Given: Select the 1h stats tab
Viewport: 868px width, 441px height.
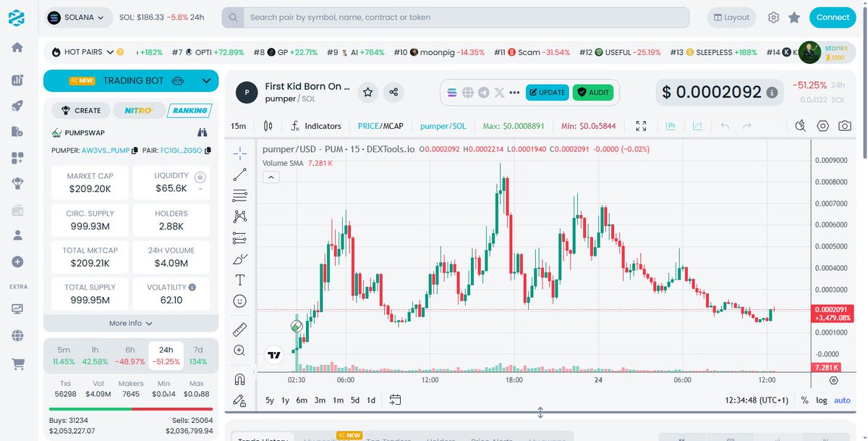Looking at the screenshot, I should [x=95, y=355].
